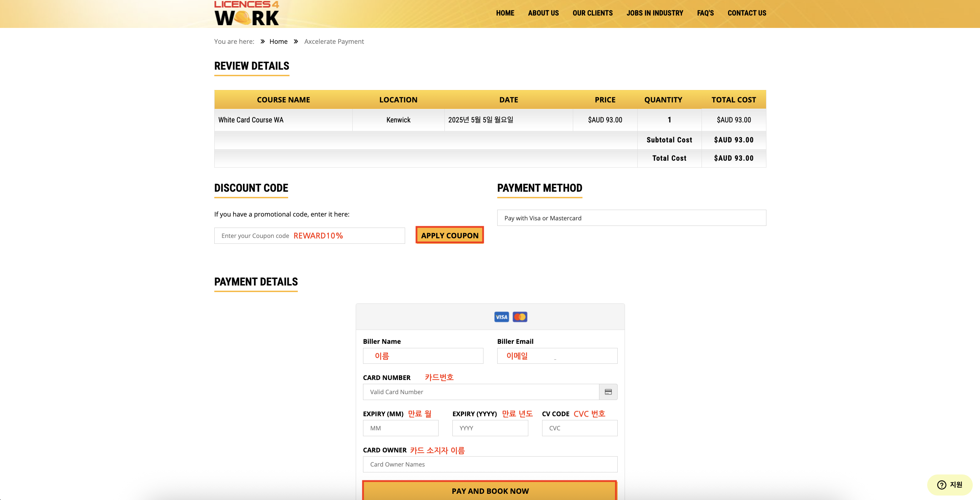Click the first breadcrumb double-arrow icon
This screenshot has height=500, width=980.
click(263, 41)
